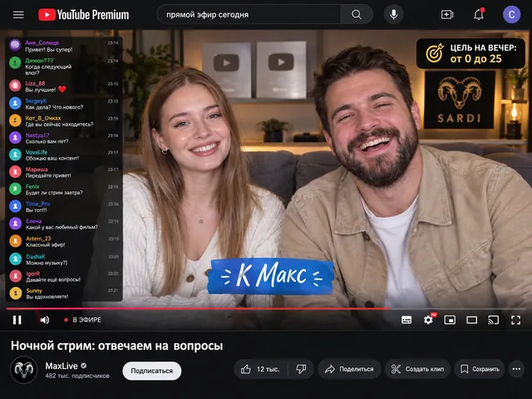Click the search field with 'прямой эфир сегодня'
Viewport: 532px width, 399px height.
pos(249,14)
